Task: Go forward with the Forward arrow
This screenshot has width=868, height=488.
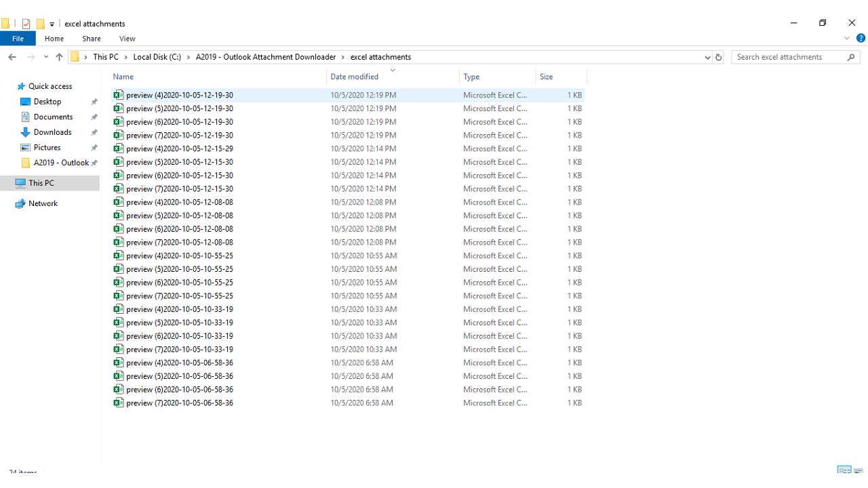Action: (31, 57)
